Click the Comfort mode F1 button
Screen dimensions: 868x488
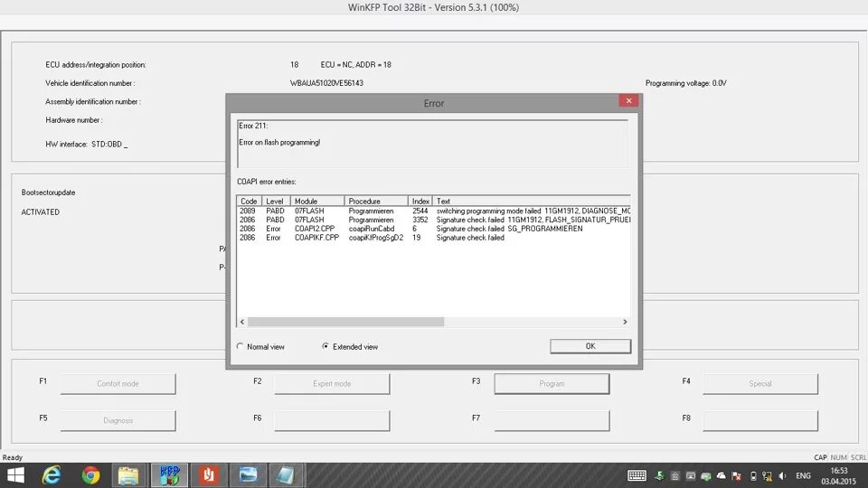point(118,383)
